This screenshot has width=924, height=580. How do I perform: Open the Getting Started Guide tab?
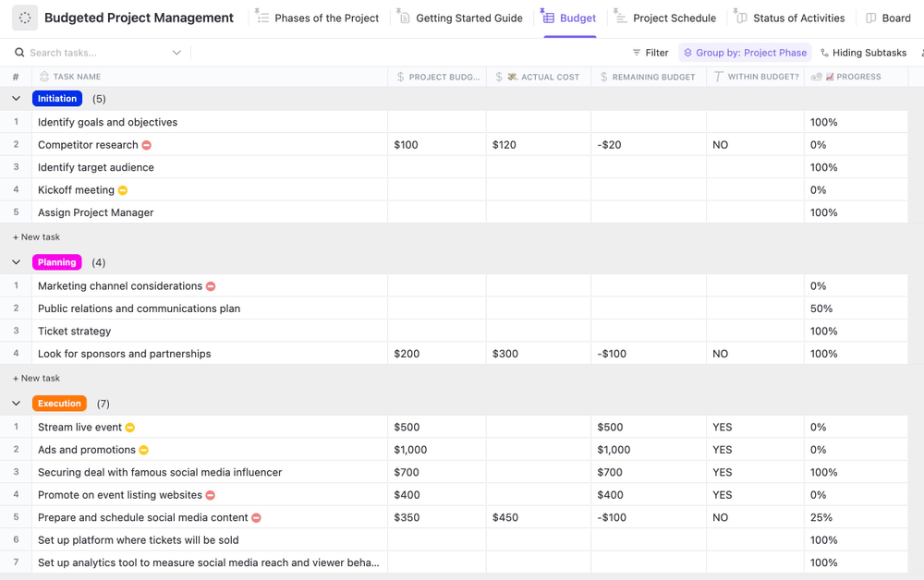coord(468,18)
